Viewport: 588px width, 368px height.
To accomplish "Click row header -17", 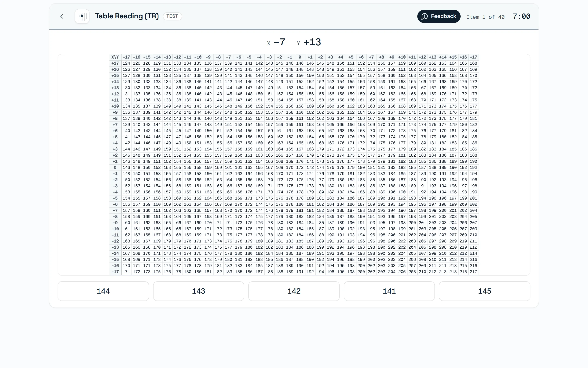I will point(115,272).
